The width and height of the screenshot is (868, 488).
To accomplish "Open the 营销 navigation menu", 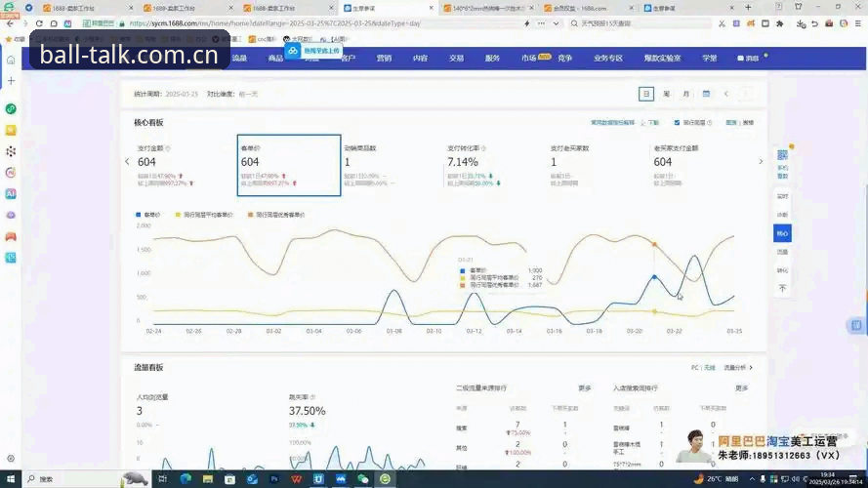I will [x=384, y=59].
